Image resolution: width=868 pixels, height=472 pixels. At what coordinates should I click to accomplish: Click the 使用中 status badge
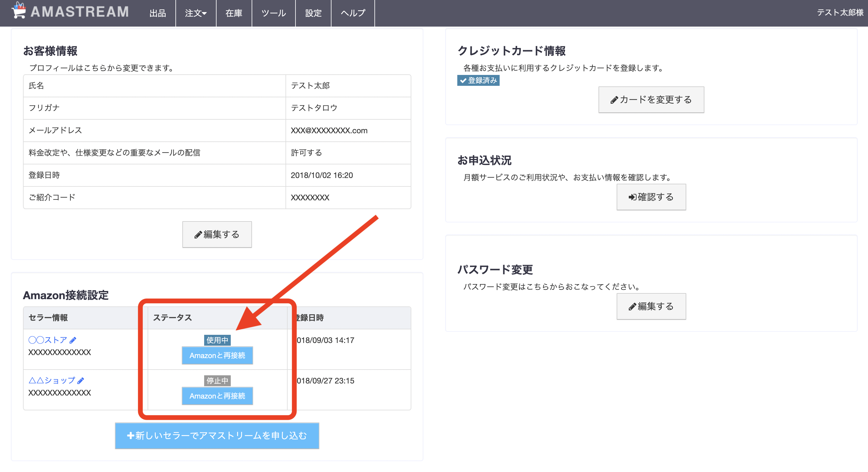pyautogui.click(x=217, y=340)
